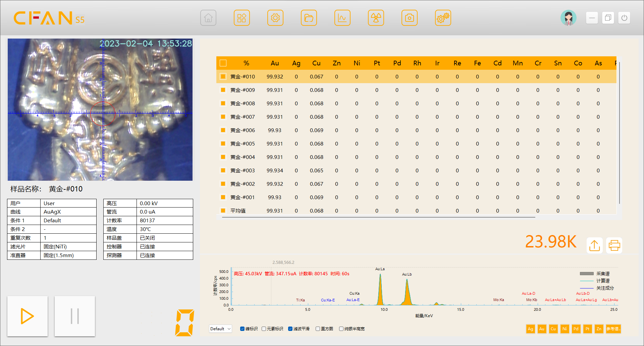
Task: Click the 固定(1.5mm) collimator value cell
Action: (x=68, y=255)
